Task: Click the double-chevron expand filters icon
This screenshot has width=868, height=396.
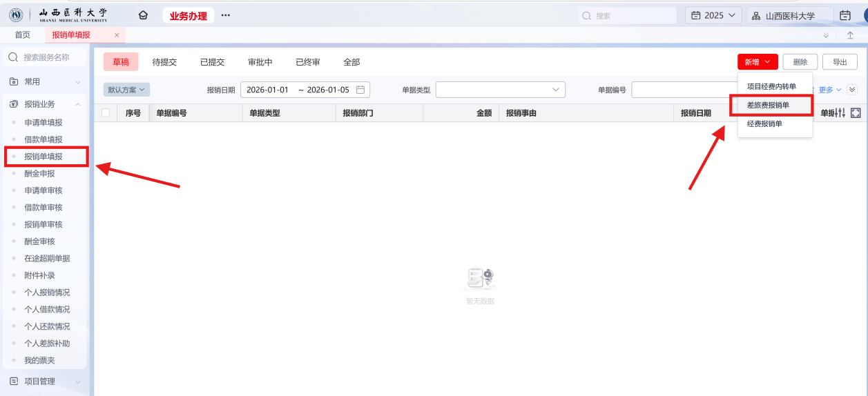Action: pyautogui.click(x=852, y=90)
